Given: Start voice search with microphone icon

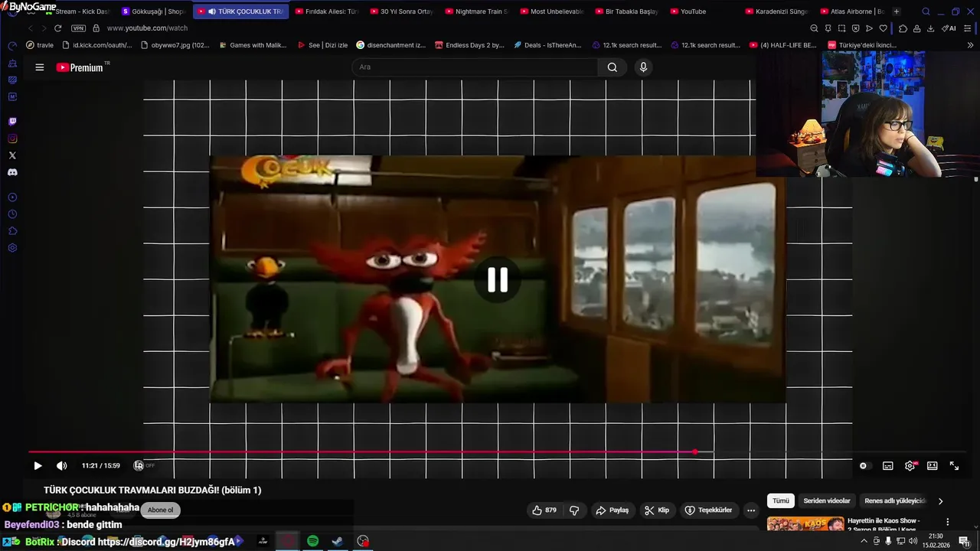Looking at the screenshot, I should pos(643,67).
